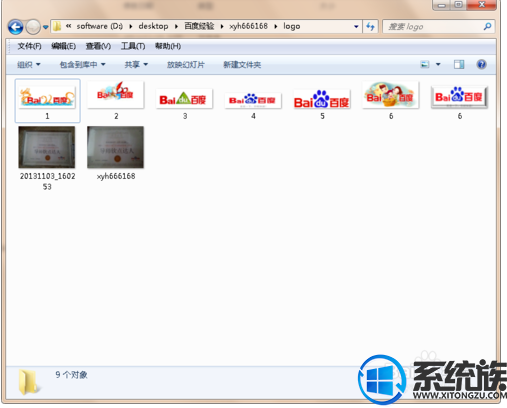Click the refresh button beside address bar
This screenshot has height=408, width=507.
click(x=370, y=26)
